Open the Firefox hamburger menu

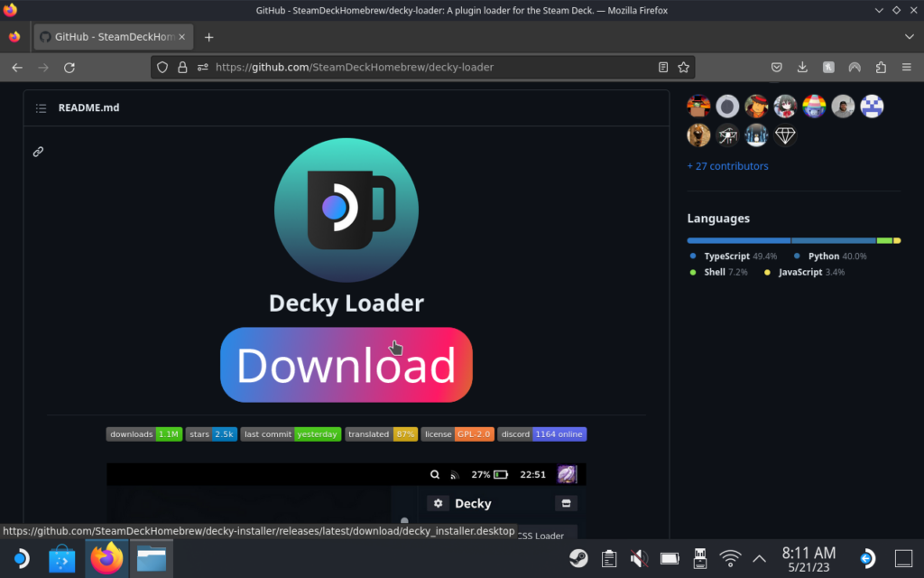[x=906, y=67]
